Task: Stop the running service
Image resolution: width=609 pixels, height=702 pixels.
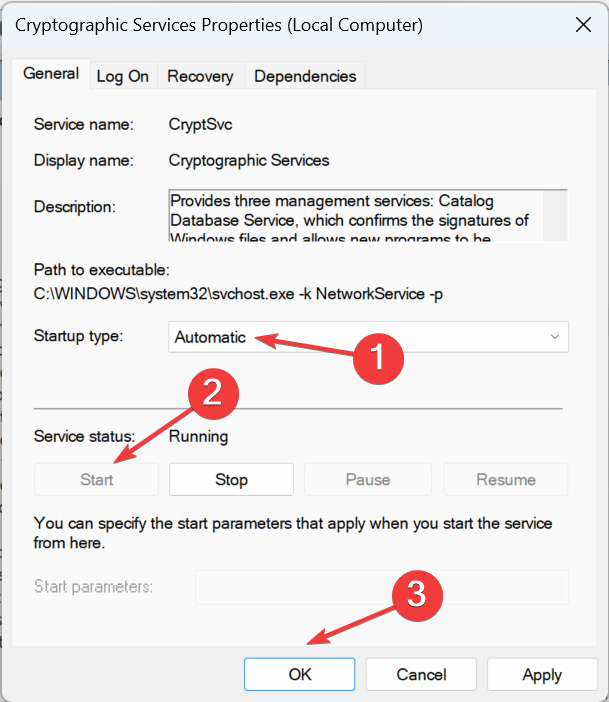Action: point(231,479)
